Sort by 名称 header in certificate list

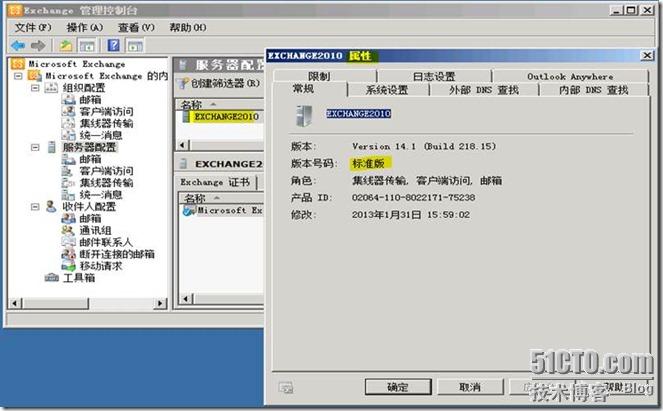pyautogui.click(x=222, y=198)
